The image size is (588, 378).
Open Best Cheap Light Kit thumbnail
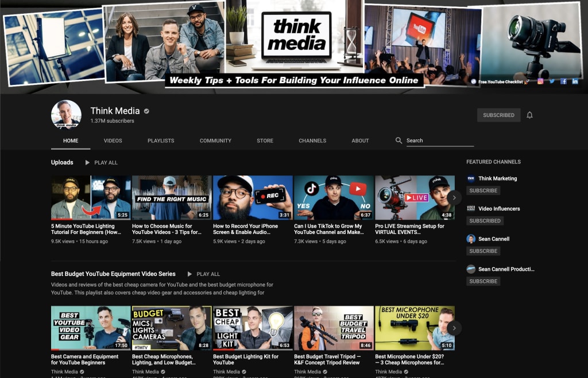(x=253, y=328)
